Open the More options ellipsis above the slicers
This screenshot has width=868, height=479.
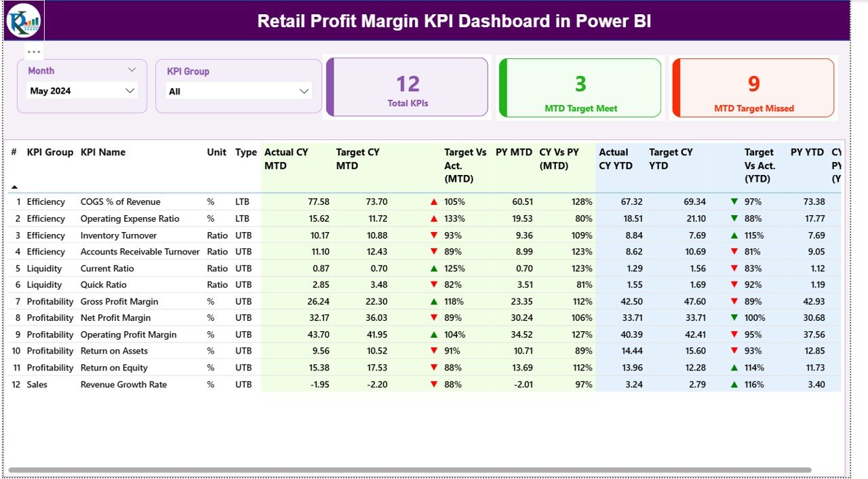point(33,51)
